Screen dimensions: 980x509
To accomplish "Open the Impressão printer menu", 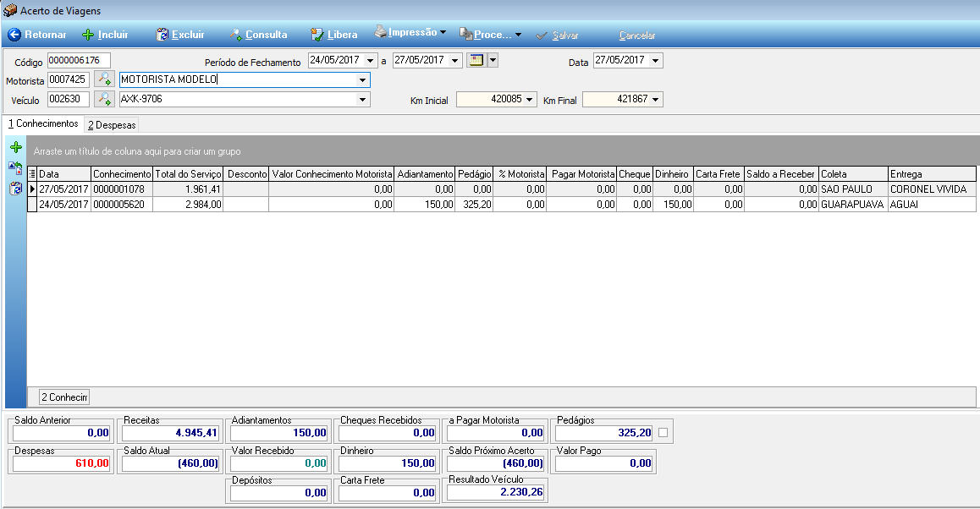I will pyautogui.click(x=410, y=32).
